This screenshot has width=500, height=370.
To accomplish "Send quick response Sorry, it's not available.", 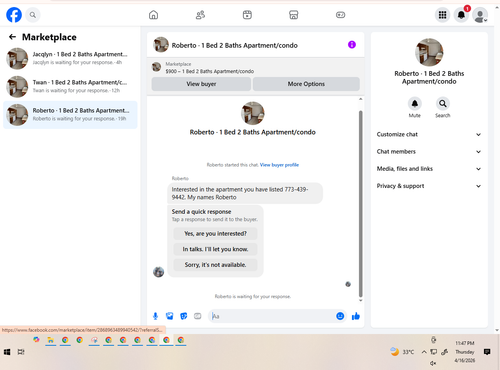I will [x=215, y=265].
